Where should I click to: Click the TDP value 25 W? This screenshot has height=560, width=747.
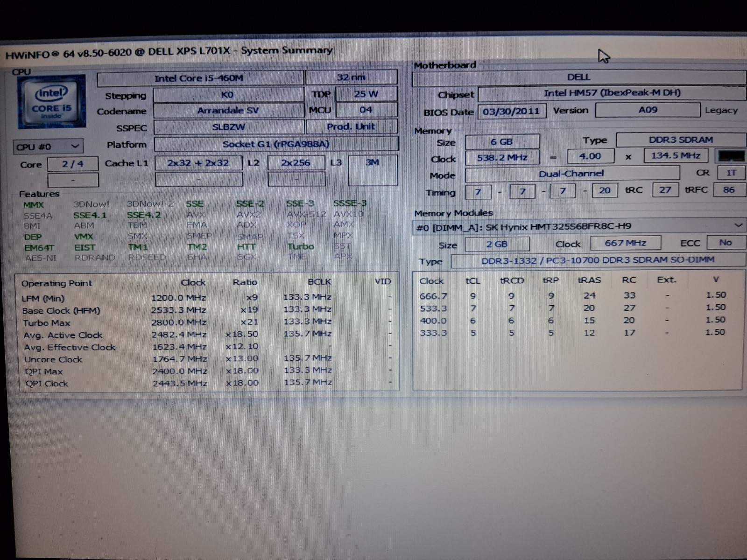pyautogui.click(x=366, y=94)
